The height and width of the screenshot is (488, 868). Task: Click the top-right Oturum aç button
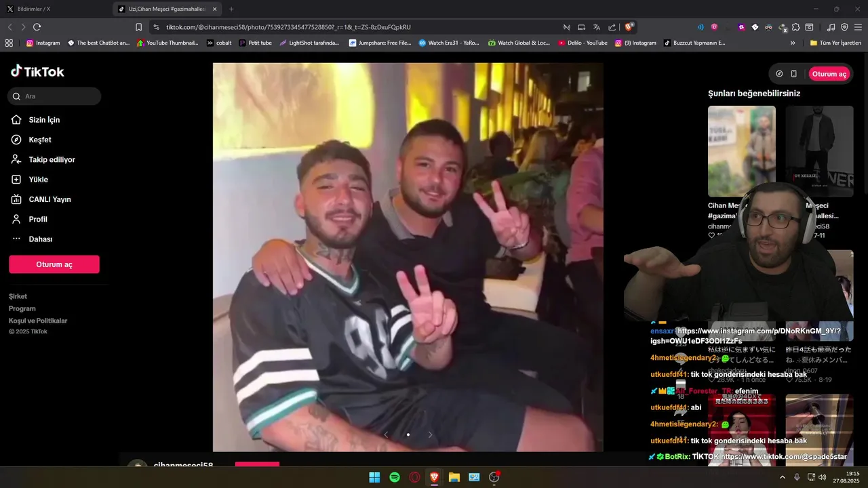point(829,74)
